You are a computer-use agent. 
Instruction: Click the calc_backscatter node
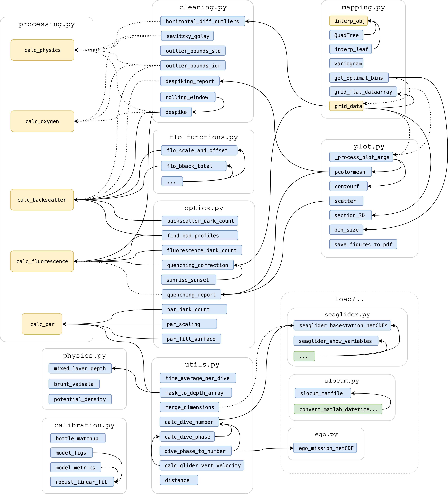click(x=42, y=200)
